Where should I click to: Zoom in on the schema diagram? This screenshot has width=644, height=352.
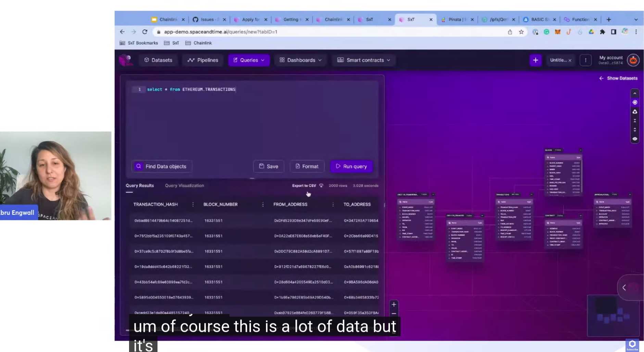[x=394, y=304]
